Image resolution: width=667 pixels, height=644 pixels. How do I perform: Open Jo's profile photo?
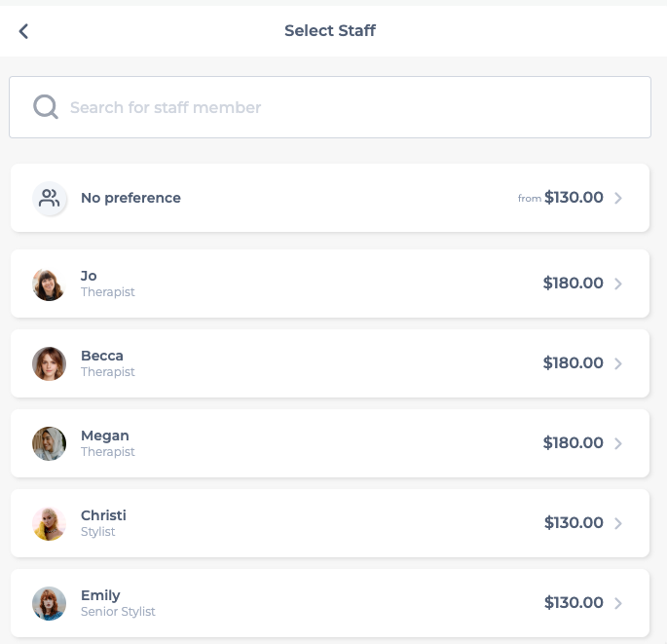(x=50, y=284)
